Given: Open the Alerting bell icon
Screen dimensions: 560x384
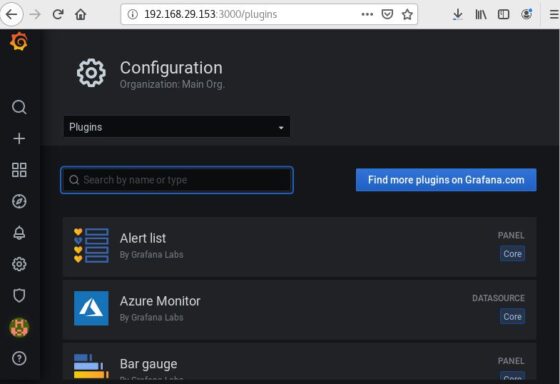Looking at the screenshot, I should [19, 233].
